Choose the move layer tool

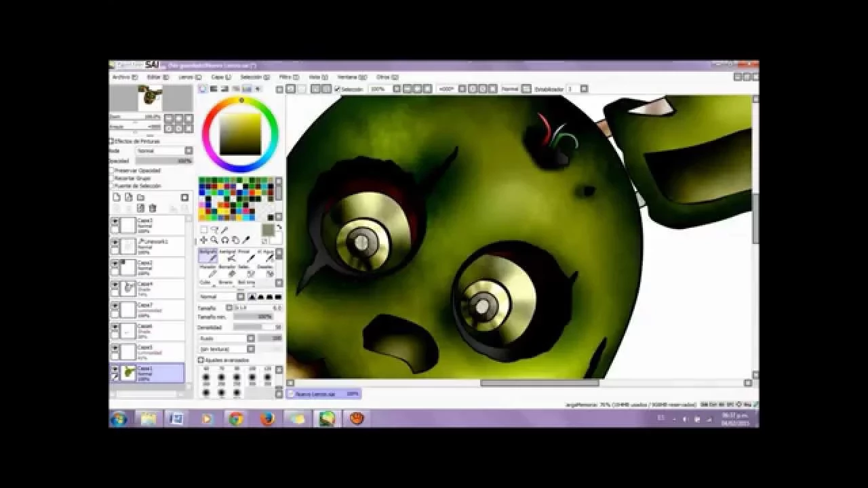point(203,240)
